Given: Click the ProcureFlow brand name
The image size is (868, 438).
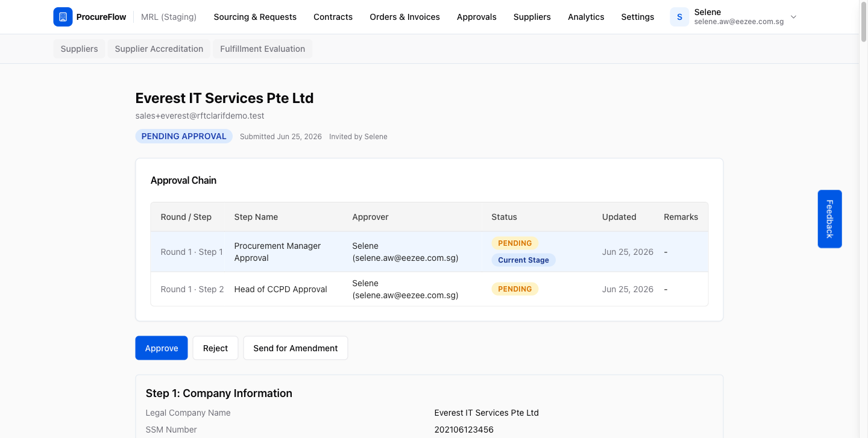Looking at the screenshot, I should pos(101,17).
